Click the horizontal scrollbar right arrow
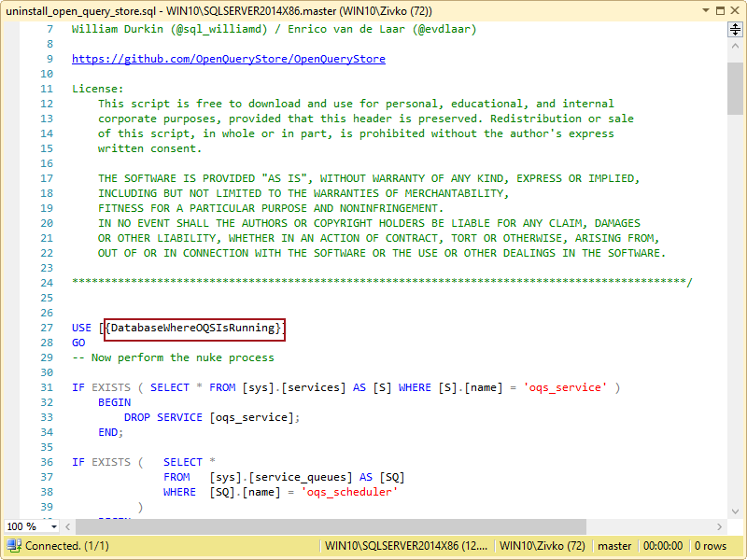This screenshot has height=560, width=747. click(719, 526)
